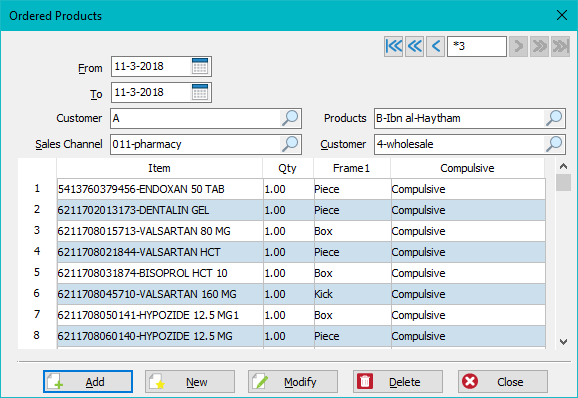Screen dimensions: 578x398
Task: Open Products lookup magnifier
Action: click(554, 118)
